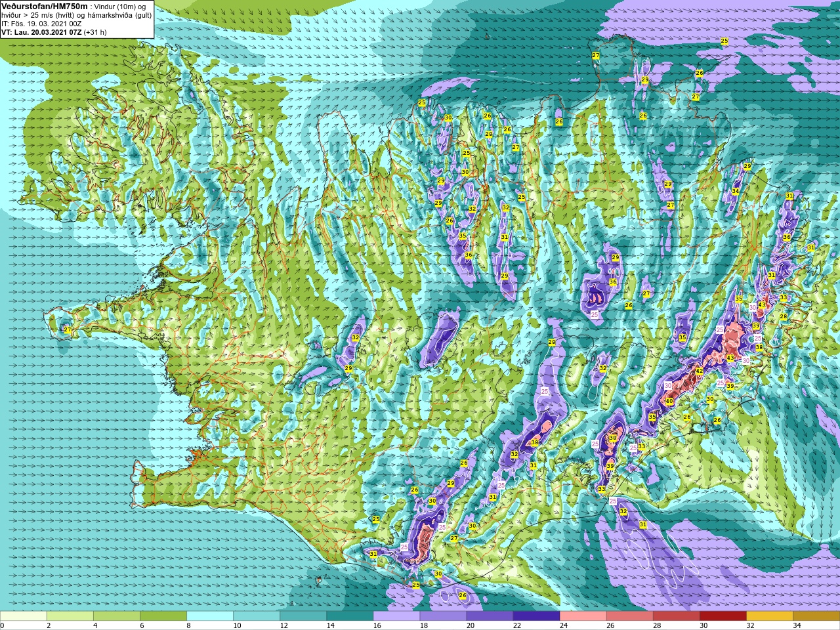This screenshot has height=630, width=840.
Task: Click the '20' tick on legend scale
Action: (470, 625)
